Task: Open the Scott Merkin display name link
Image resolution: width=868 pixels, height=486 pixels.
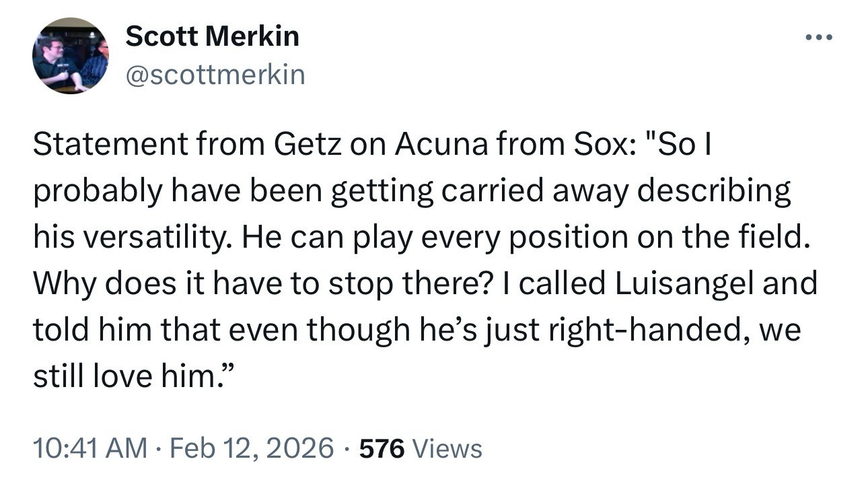Action: coord(212,37)
